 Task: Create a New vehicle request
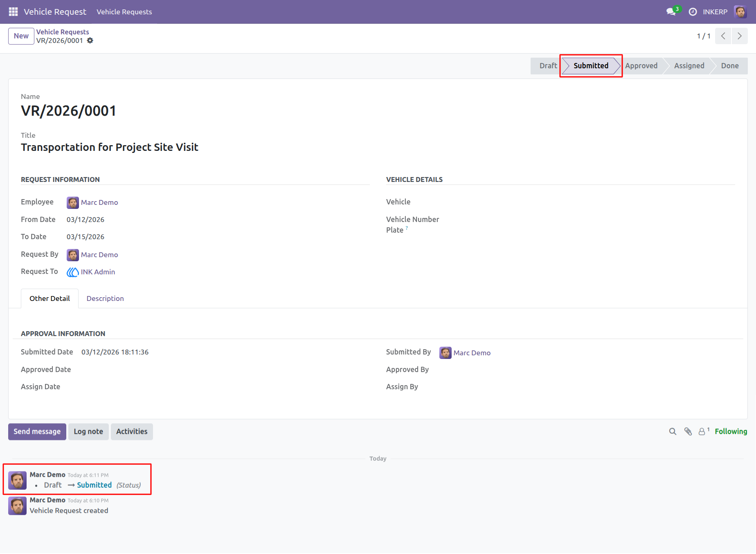(21, 36)
